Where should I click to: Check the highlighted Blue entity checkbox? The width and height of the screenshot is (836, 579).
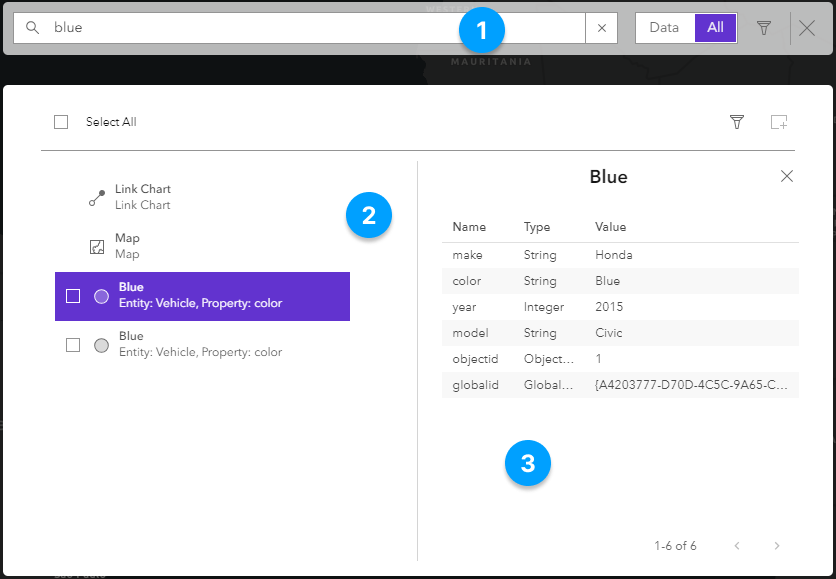point(73,296)
